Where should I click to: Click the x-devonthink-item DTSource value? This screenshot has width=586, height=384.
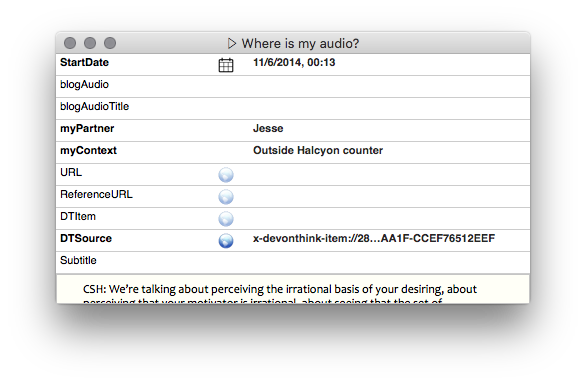tap(374, 238)
